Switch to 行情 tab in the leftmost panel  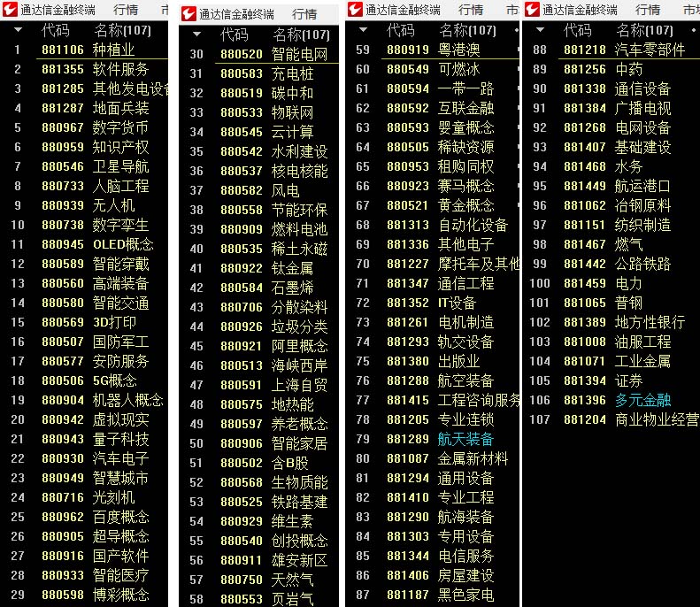(126, 10)
